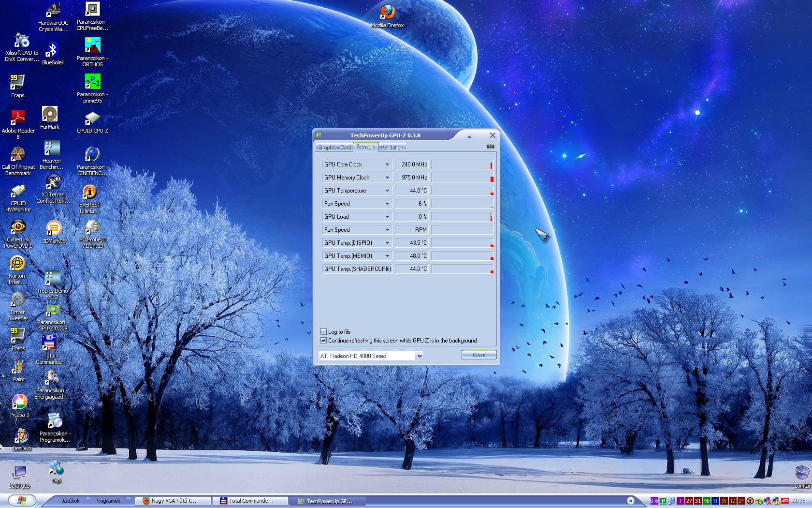This screenshot has width=812, height=508.
Task: Expand the Fan Speed RPM sensor dropdown
Action: (x=387, y=230)
